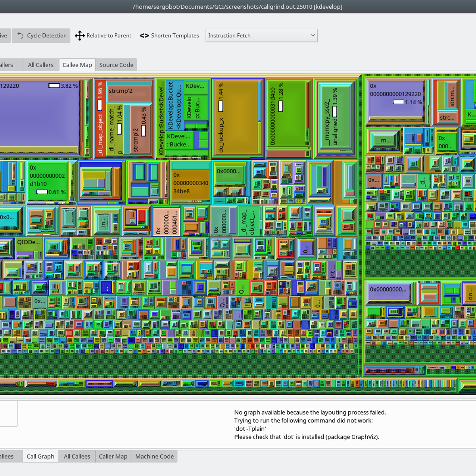This screenshot has height=476, width=476.
Task: Switch to the All Callers tab
Action: [x=40, y=65]
